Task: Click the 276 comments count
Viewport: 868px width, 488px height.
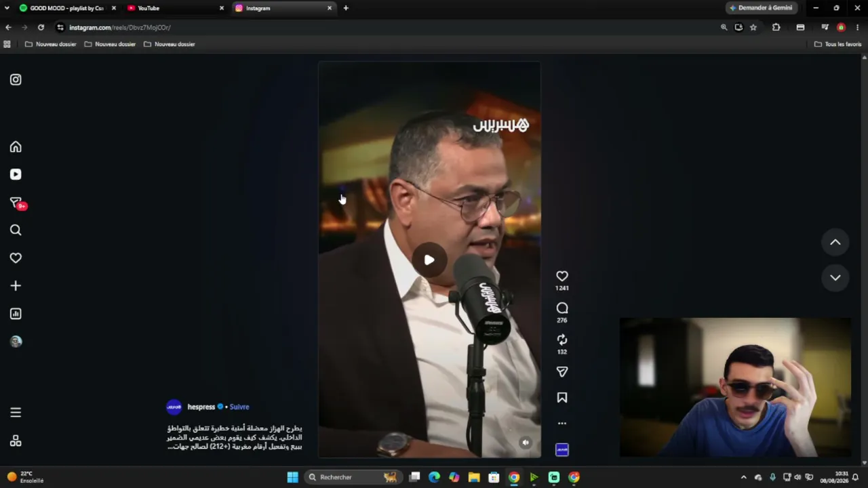Action: 562,320
